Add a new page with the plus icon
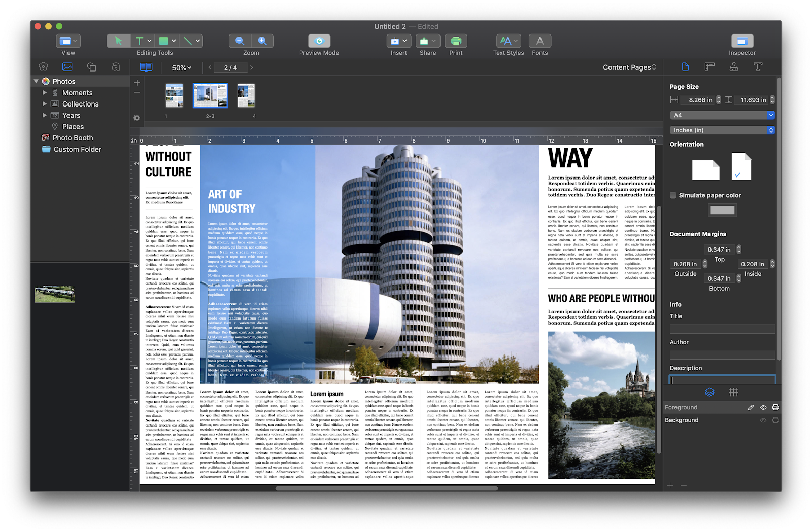The width and height of the screenshot is (812, 532). tap(137, 82)
